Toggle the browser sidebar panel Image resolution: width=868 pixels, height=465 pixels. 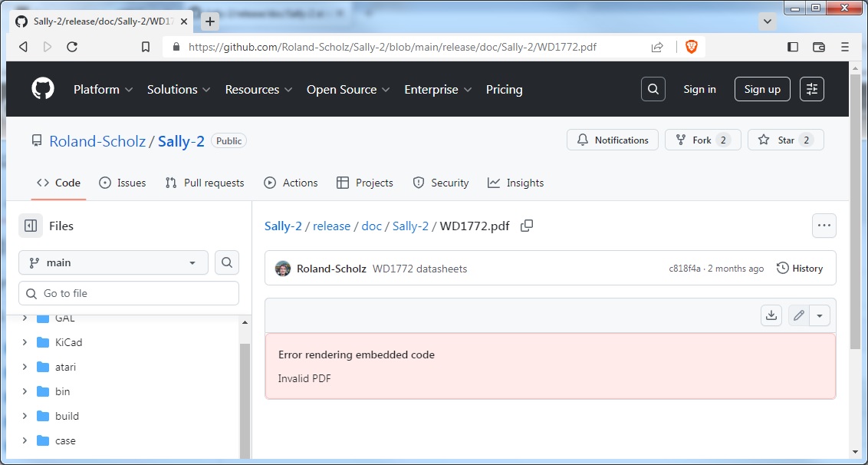[x=793, y=47]
